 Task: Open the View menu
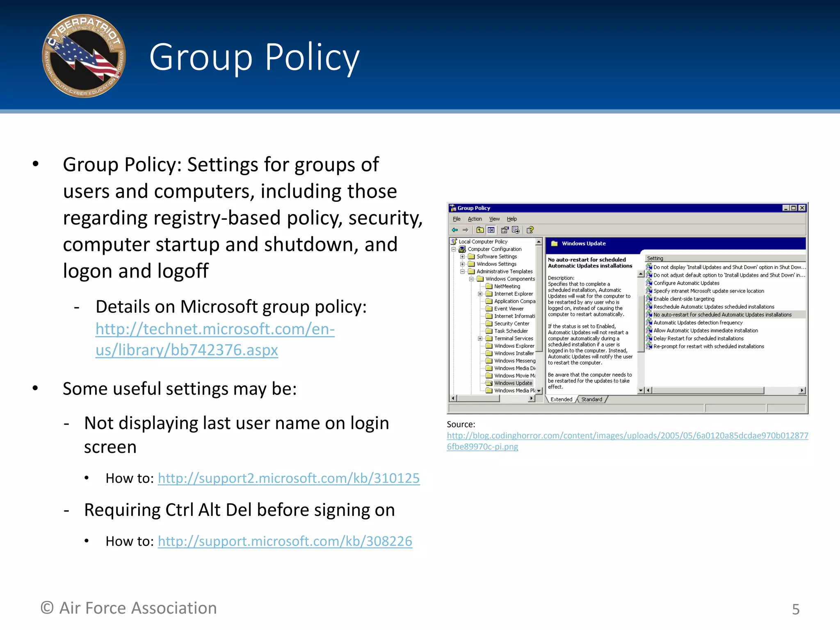[x=494, y=219]
